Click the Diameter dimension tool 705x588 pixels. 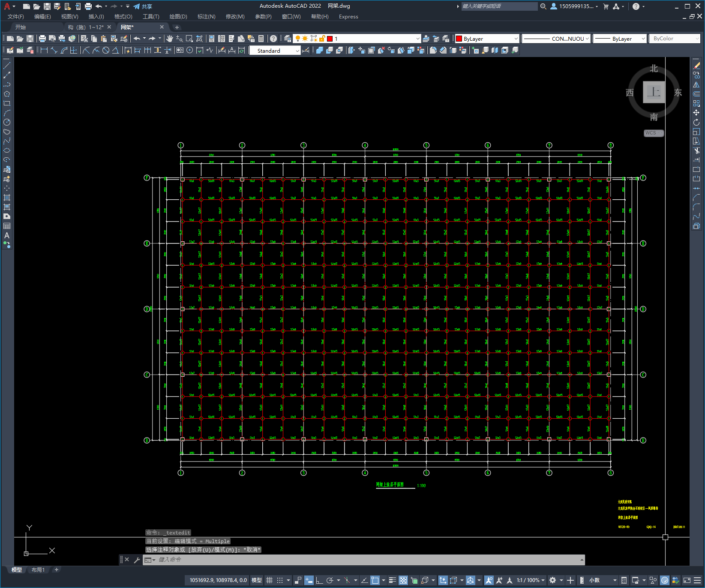point(106,50)
